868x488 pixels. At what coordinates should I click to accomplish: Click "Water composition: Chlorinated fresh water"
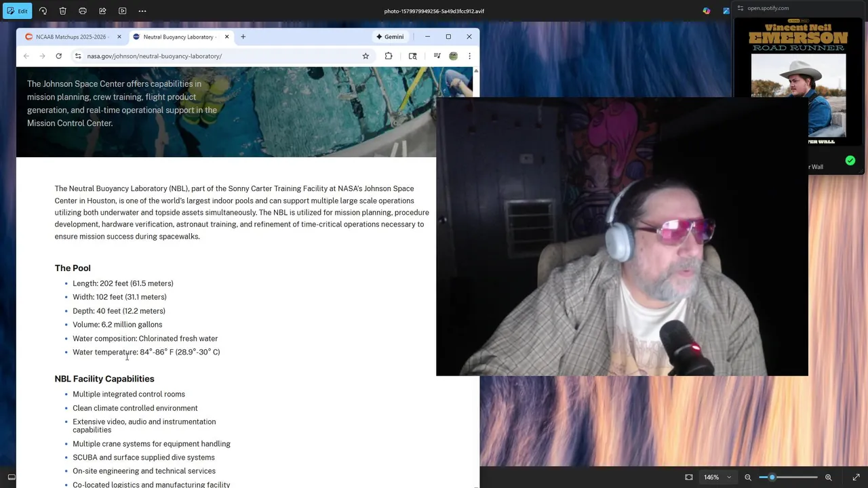tap(145, 339)
